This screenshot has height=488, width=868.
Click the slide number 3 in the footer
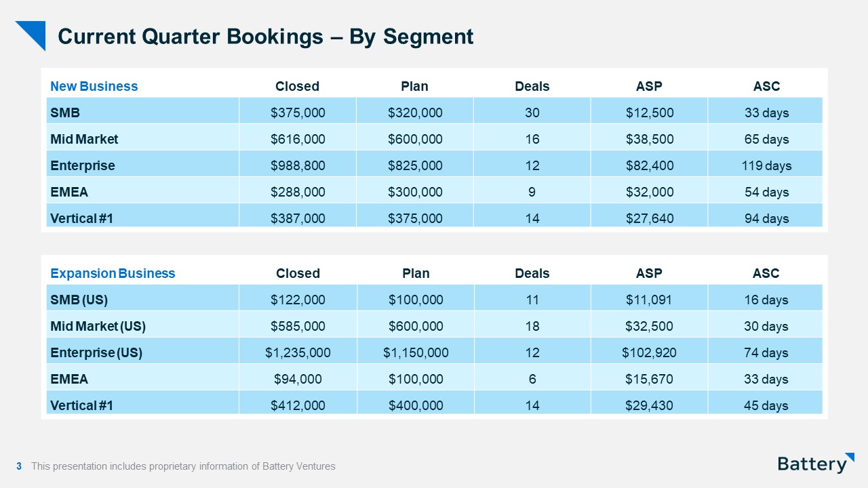point(19,466)
